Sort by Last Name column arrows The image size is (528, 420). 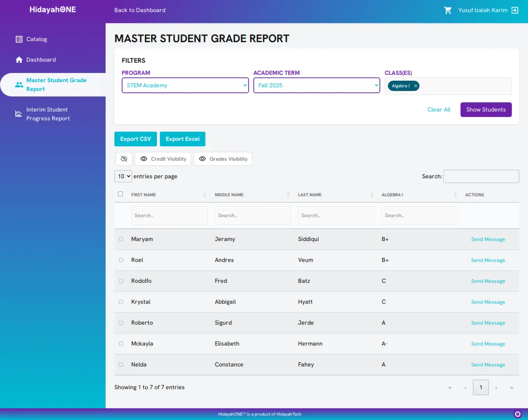(372, 195)
